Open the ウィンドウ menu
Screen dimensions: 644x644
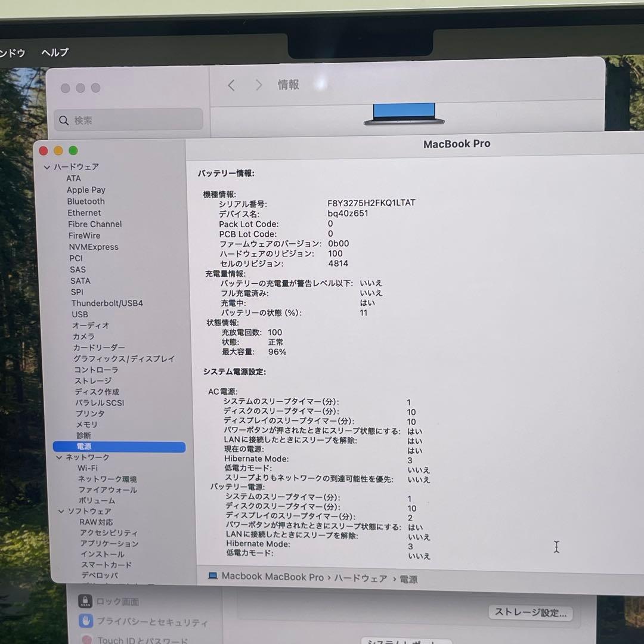coord(13,52)
